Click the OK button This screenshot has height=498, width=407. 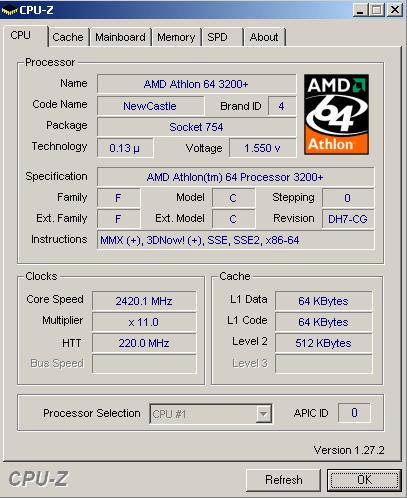click(364, 480)
